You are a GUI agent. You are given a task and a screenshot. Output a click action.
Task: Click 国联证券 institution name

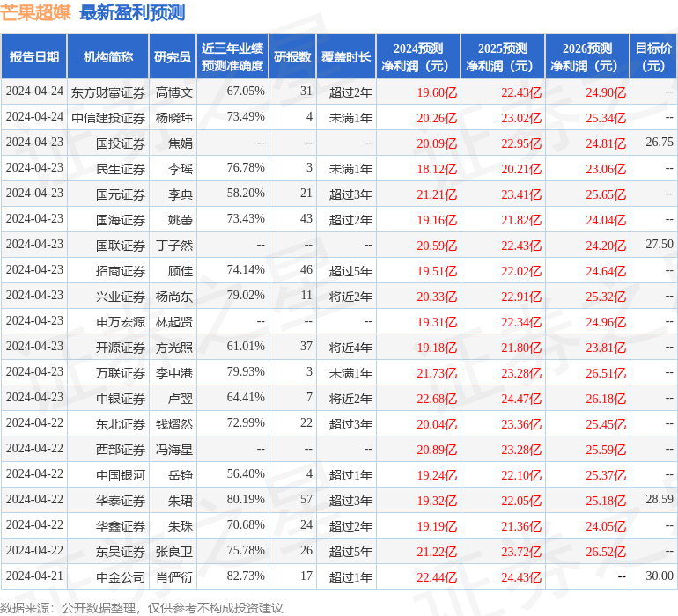point(121,246)
